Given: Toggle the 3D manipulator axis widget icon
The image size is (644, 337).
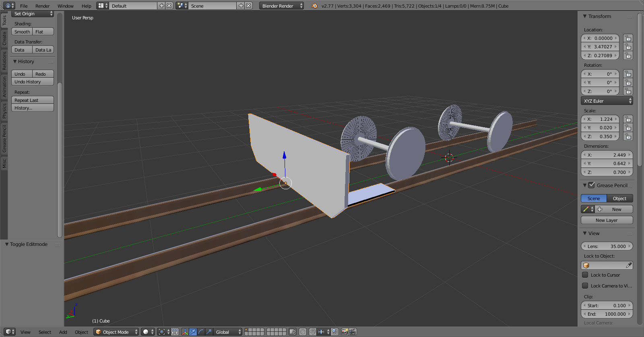Looking at the screenshot, I should click(185, 332).
